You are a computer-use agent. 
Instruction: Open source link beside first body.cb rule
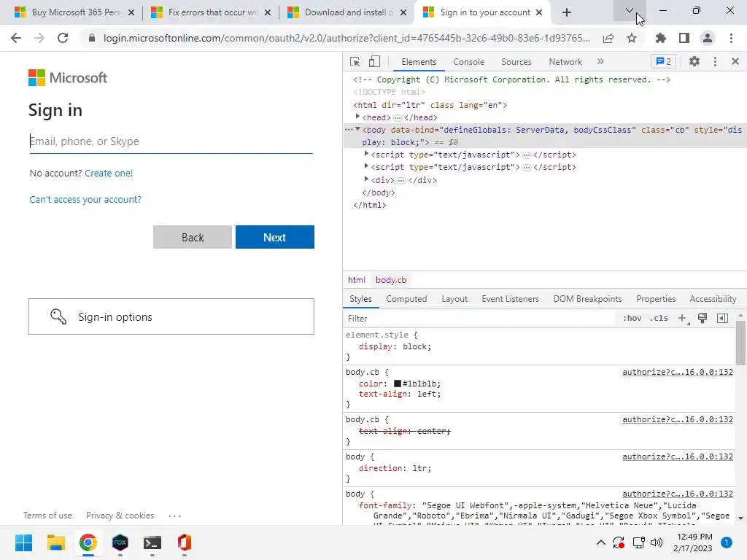click(678, 372)
